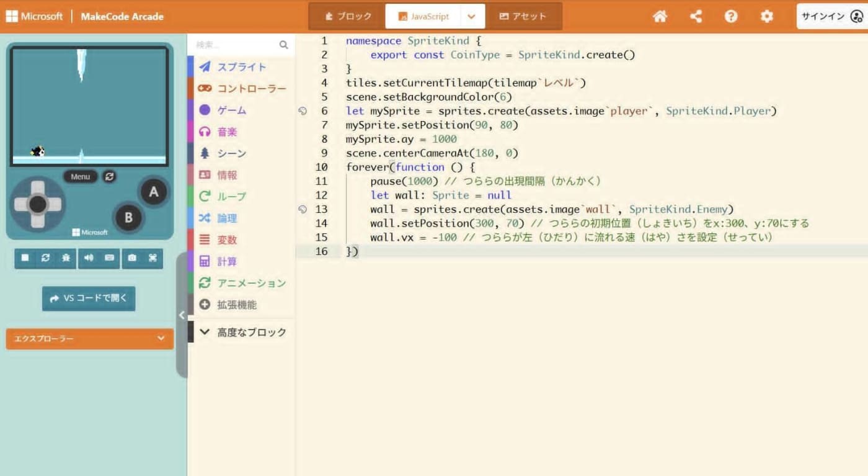868x476 pixels.
Task: Click the サインイン button
Action: coord(828,16)
